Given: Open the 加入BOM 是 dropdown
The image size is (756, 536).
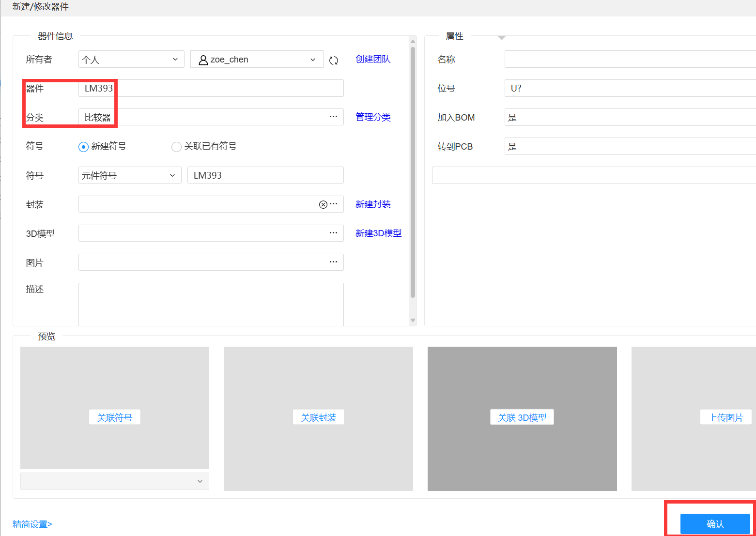Looking at the screenshot, I should click(x=630, y=117).
